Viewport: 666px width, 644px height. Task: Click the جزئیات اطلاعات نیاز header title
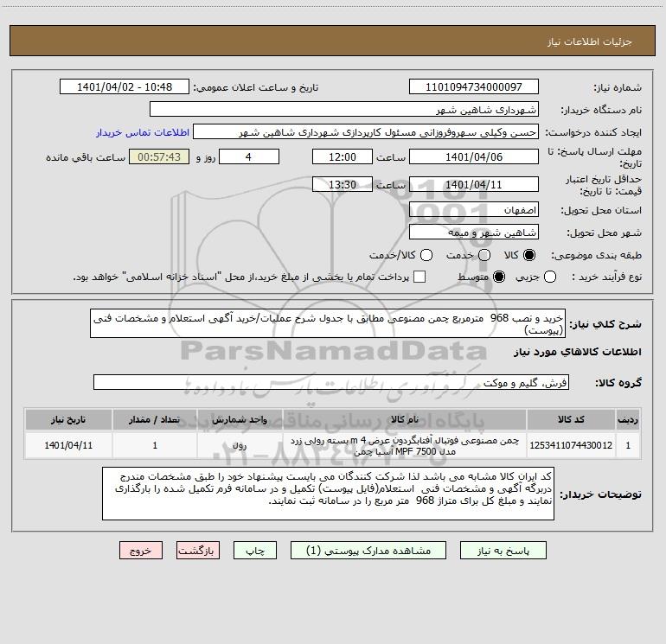tap(590, 41)
